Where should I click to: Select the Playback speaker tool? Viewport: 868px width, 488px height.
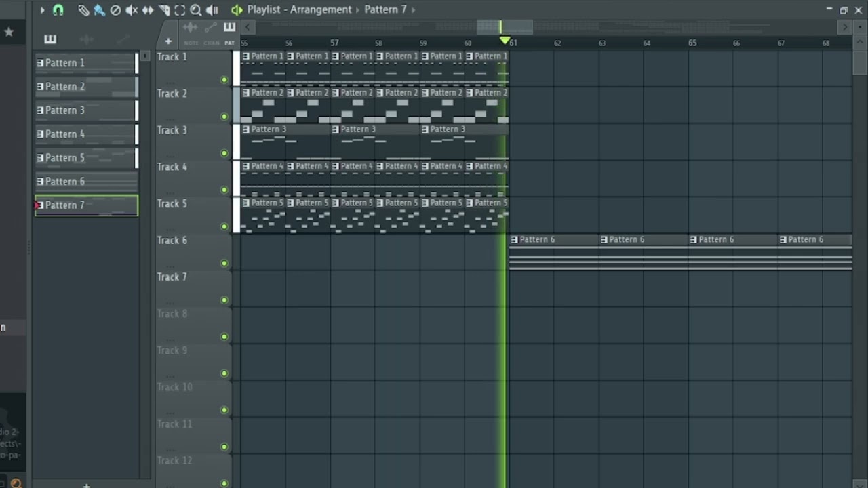click(x=212, y=10)
